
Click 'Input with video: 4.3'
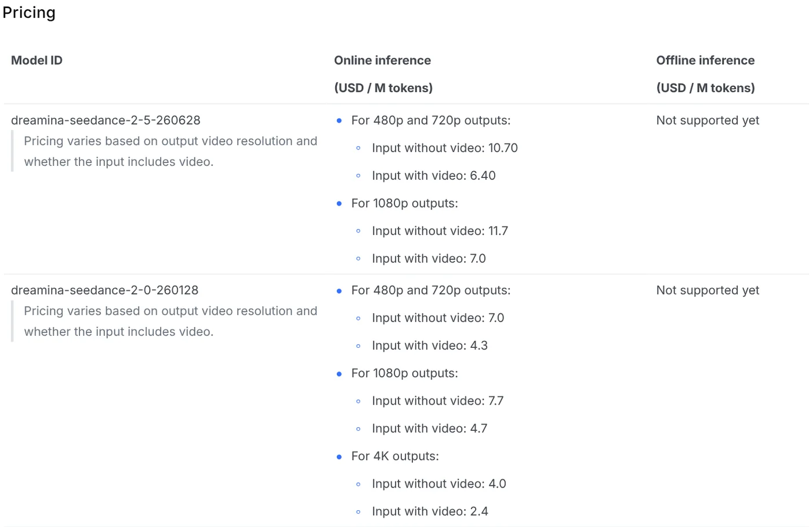(430, 346)
